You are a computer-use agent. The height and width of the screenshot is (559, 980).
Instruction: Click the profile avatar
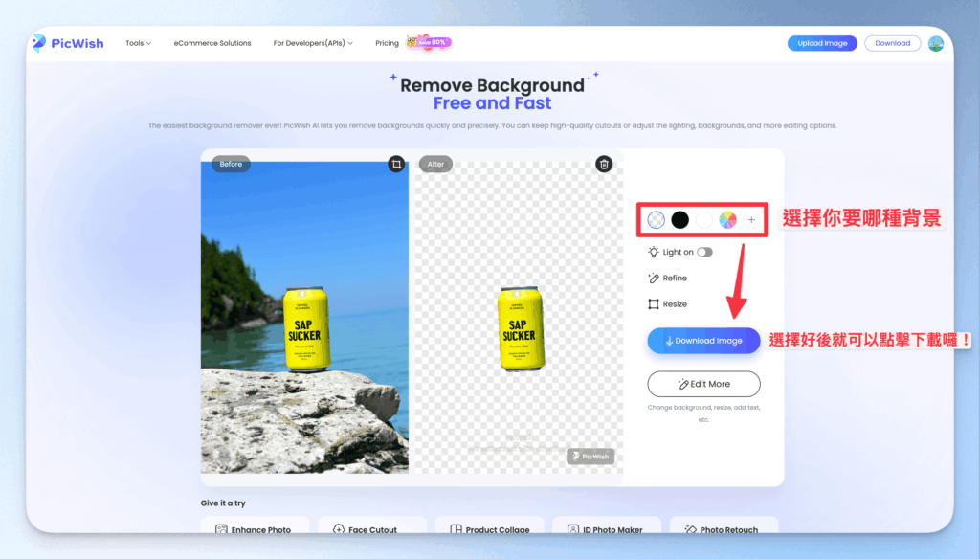935,43
